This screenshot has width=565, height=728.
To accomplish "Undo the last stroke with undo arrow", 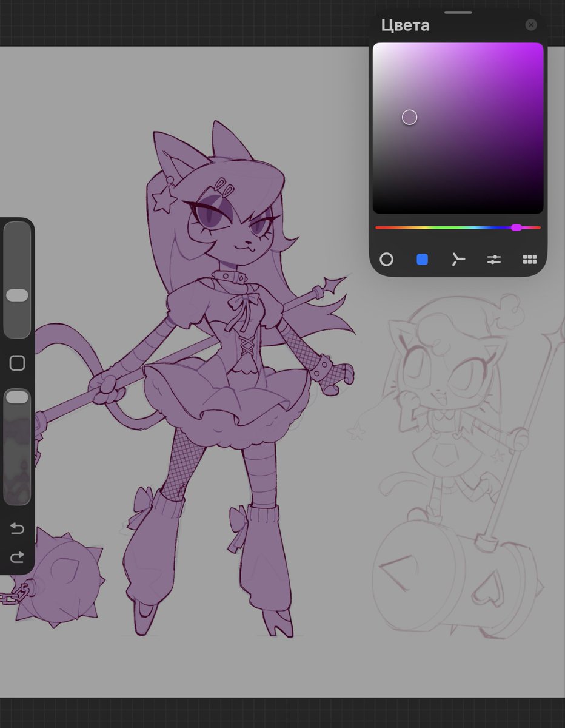I will (x=17, y=529).
